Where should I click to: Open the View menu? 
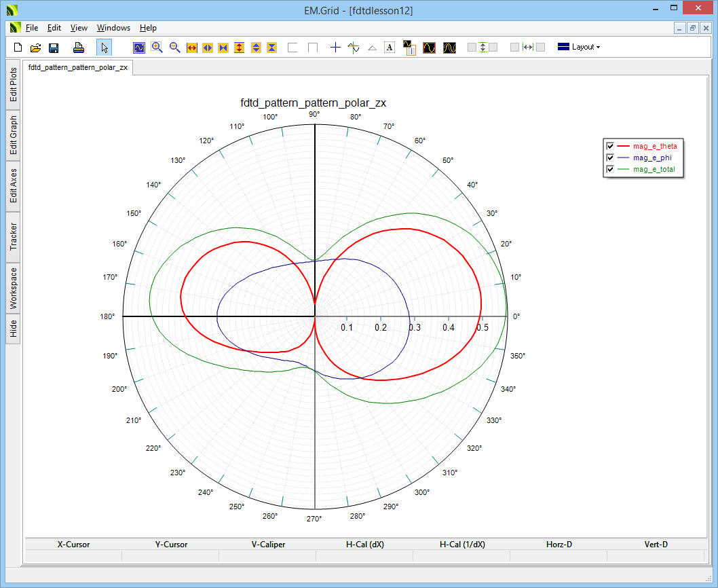point(79,28)
